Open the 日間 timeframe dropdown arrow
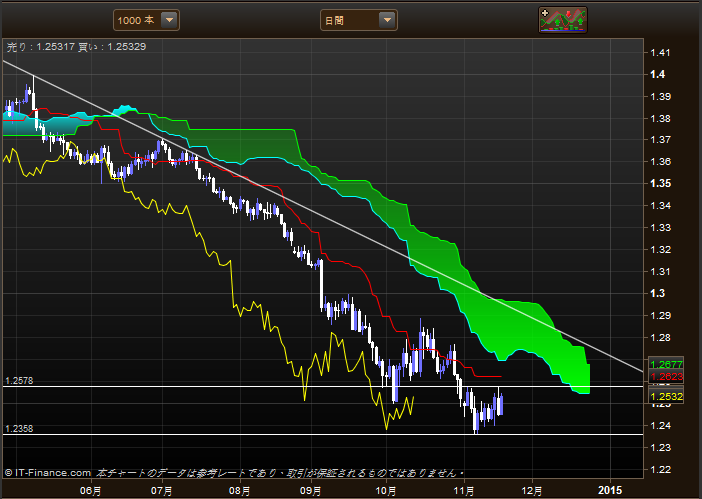 387,20
